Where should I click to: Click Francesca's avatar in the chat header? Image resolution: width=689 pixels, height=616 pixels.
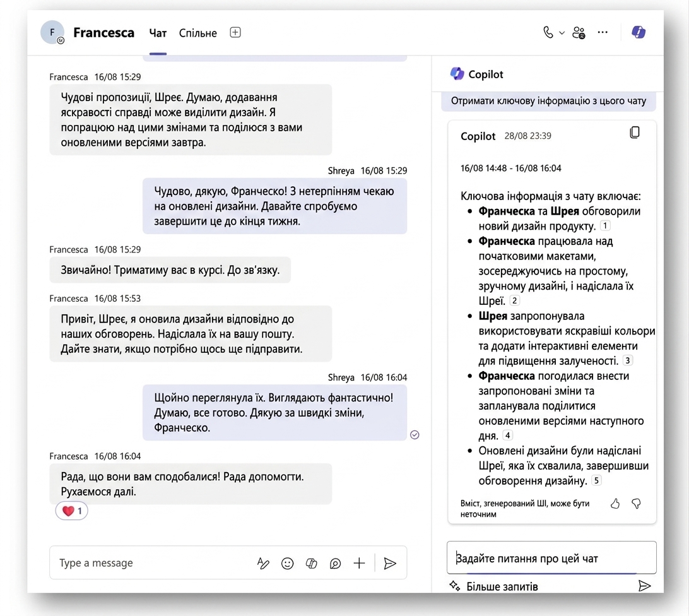(x=52, y=32)
